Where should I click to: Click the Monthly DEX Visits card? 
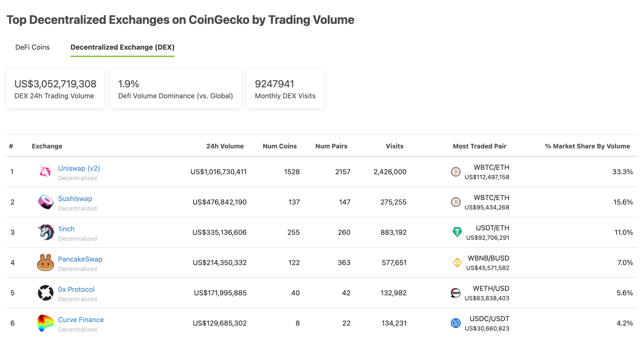285,89
